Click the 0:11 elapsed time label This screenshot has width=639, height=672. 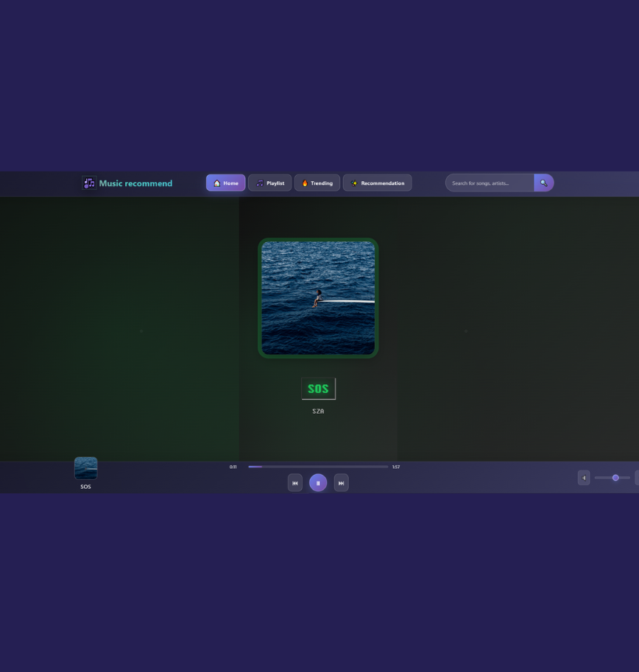coord(233,467)
